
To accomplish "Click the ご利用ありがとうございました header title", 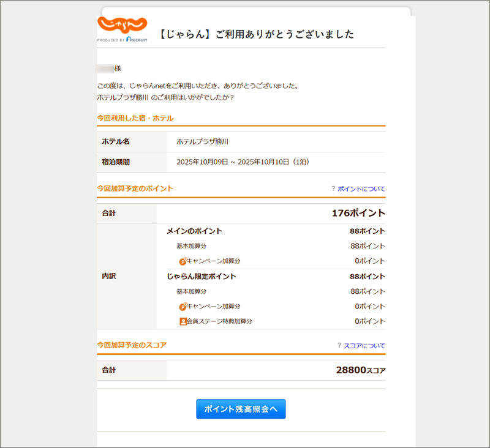I will (256, 34).
